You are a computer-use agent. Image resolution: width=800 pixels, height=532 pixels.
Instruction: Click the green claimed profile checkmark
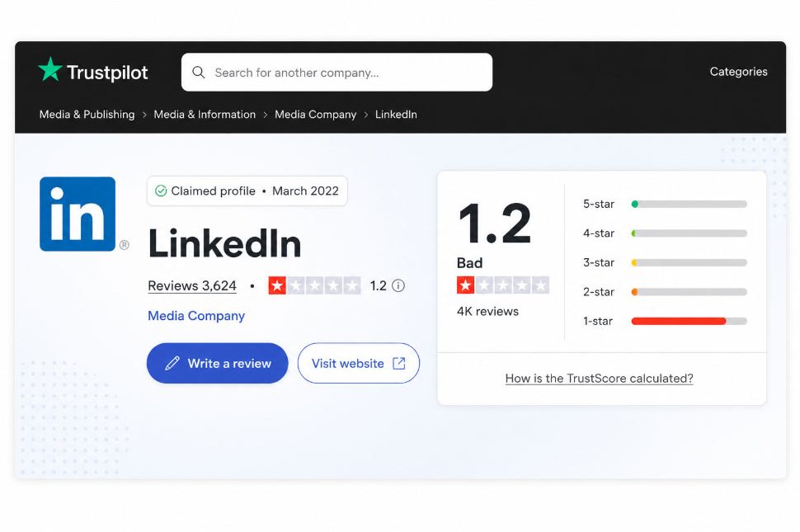161,191
